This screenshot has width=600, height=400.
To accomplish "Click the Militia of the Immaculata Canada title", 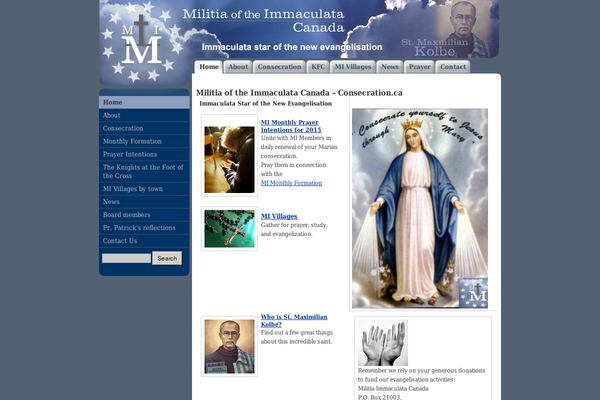I will [263, 21].
